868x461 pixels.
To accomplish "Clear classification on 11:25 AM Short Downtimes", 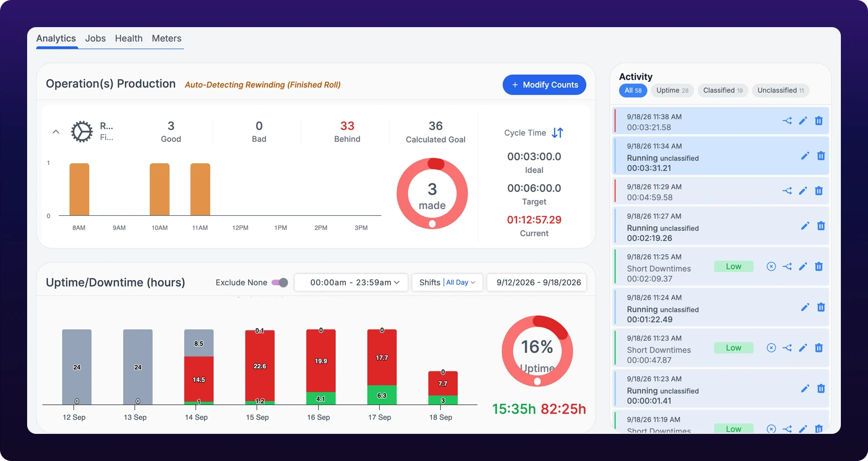I will click(771, 267).
